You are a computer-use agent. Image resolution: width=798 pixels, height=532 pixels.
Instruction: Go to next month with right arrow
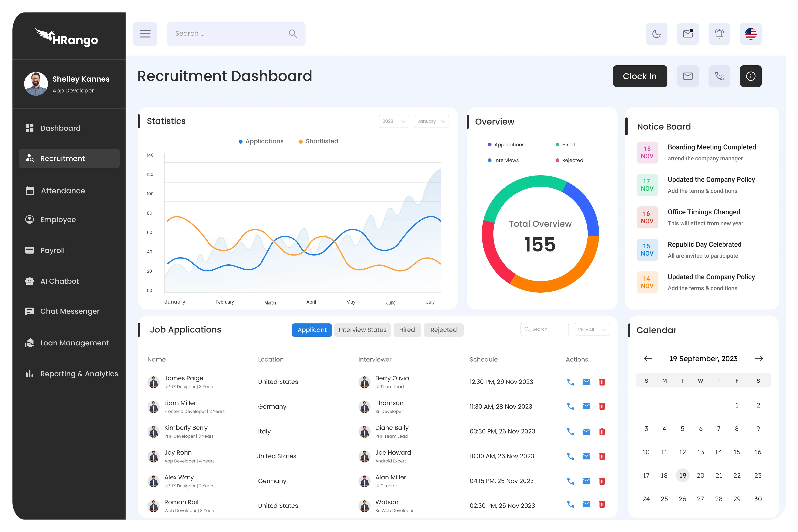coord(759,359)
